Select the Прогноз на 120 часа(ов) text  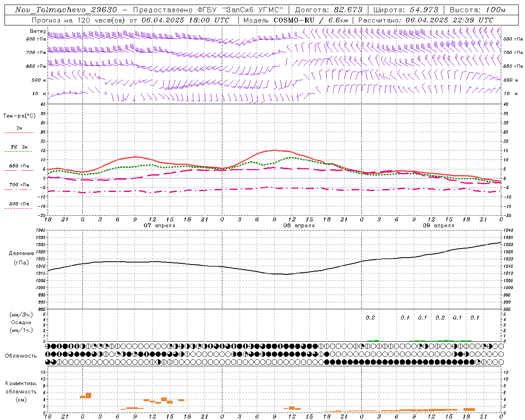79,20
